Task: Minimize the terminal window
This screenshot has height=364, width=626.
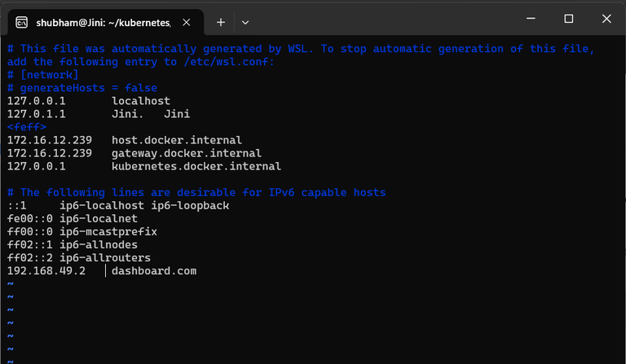Action: 530,19
